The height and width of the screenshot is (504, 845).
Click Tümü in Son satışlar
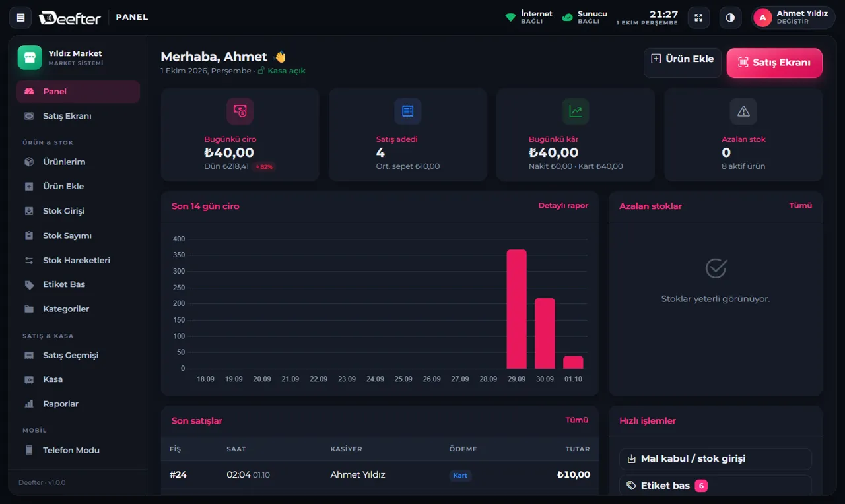[577, 420]
